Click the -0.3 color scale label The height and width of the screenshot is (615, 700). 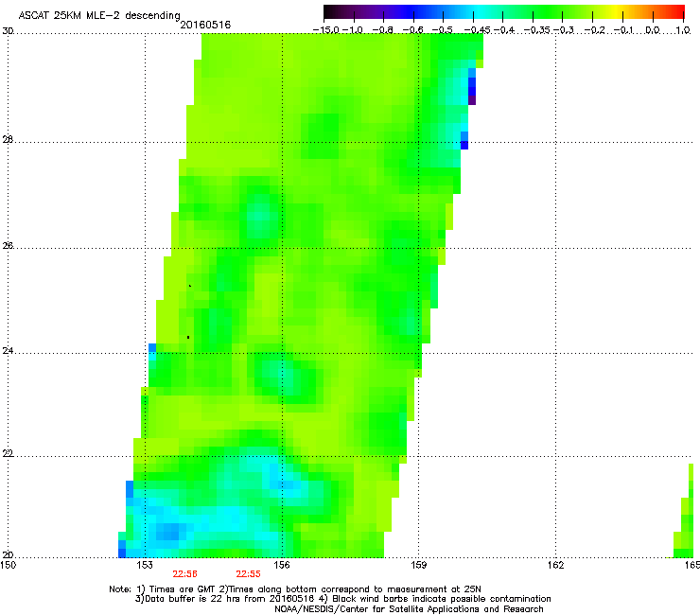[564, 30]
